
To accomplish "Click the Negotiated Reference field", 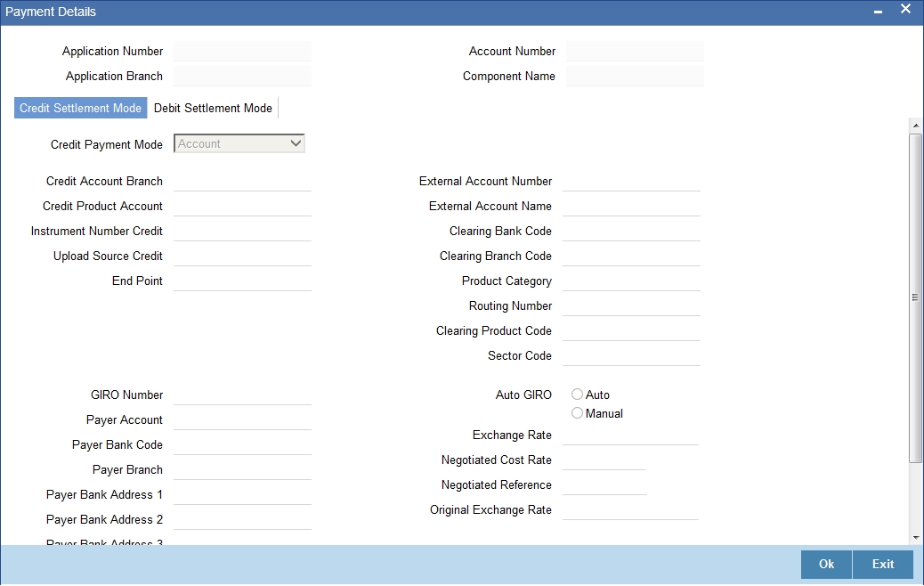I will 604,484.
